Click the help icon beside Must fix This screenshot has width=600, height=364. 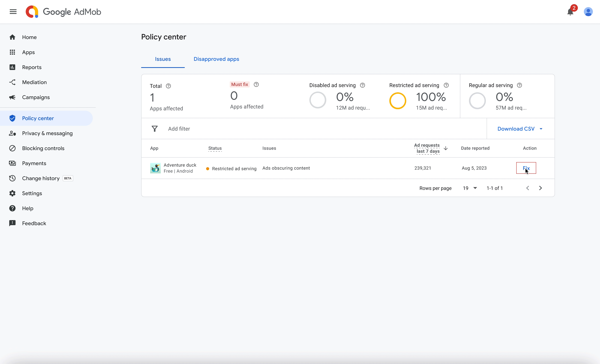(256, 84)
